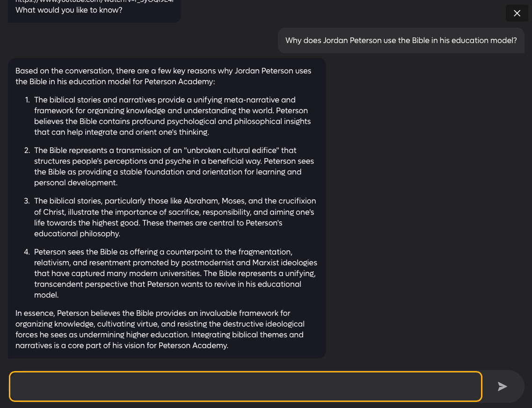Viewport: 532px width, 408px height.
Task: Select the user question about Jordan Peterson
Action: pos(401,40)
